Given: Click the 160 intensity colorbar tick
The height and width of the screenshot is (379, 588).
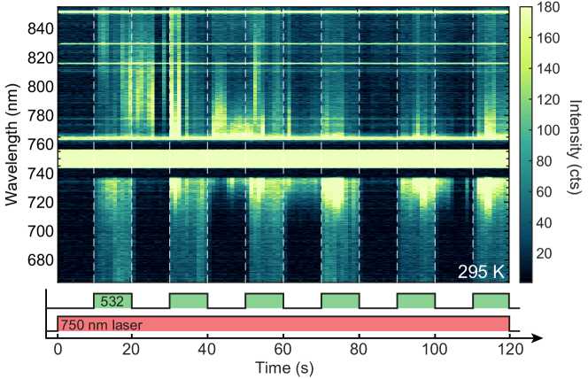Looking at the screenshot, I should click(548, 38).
